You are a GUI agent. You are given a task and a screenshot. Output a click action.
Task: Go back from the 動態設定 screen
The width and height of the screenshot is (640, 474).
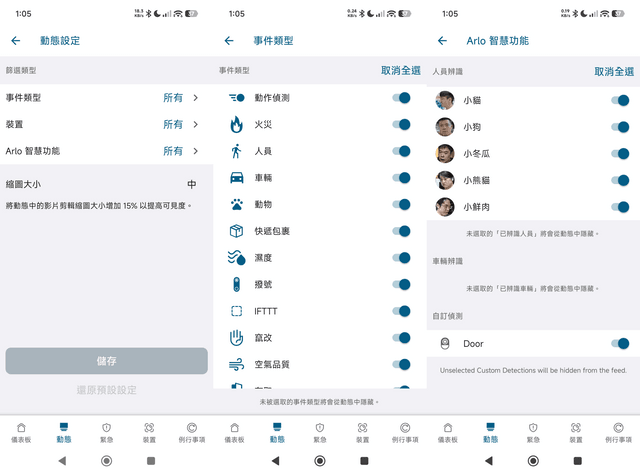(16, 40)
